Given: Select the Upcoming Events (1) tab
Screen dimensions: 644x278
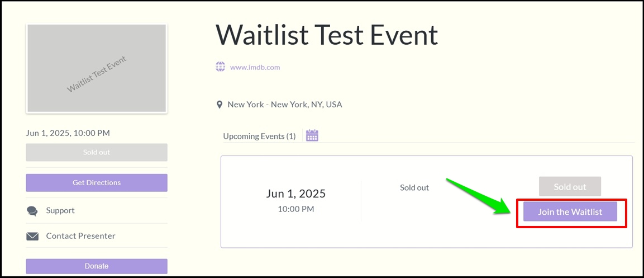Looking at the screenshot, I should pos(259,136).
